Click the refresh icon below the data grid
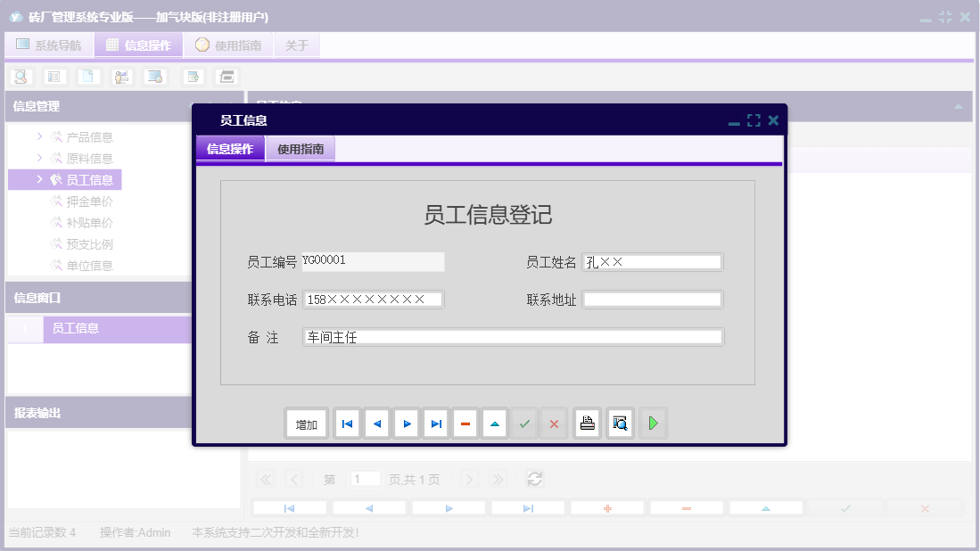Image resolution: width=980 pixels, height=551 pixels. pos(534,479)
